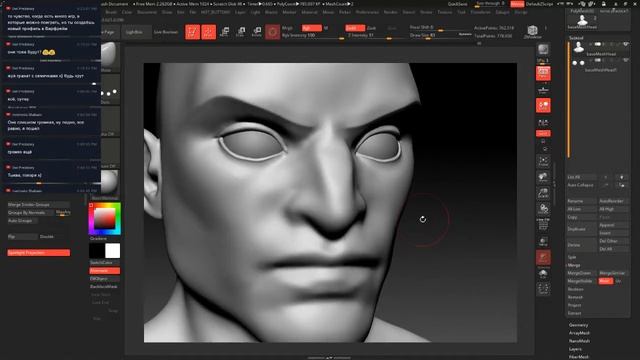640x360 pixels.
Task: Click the Move canvas icon on right shelf
Action: (x=543, y=177)
